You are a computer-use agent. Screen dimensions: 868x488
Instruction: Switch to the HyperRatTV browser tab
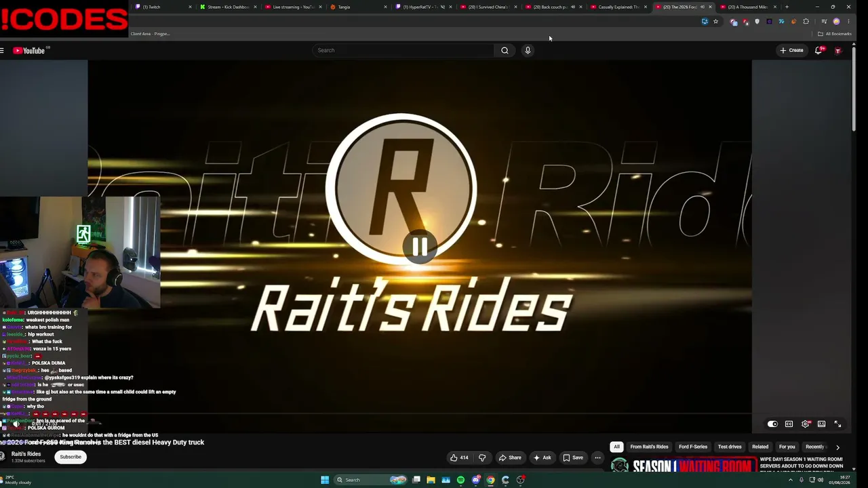tap(422, 7)
